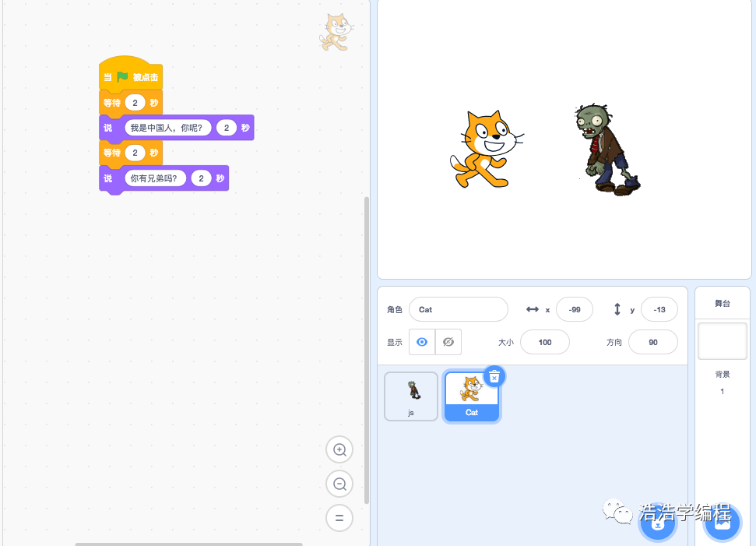The height and width of the screenshot is (546, 756).
Task: Edit the y position field -13
Action: (659, 310)
